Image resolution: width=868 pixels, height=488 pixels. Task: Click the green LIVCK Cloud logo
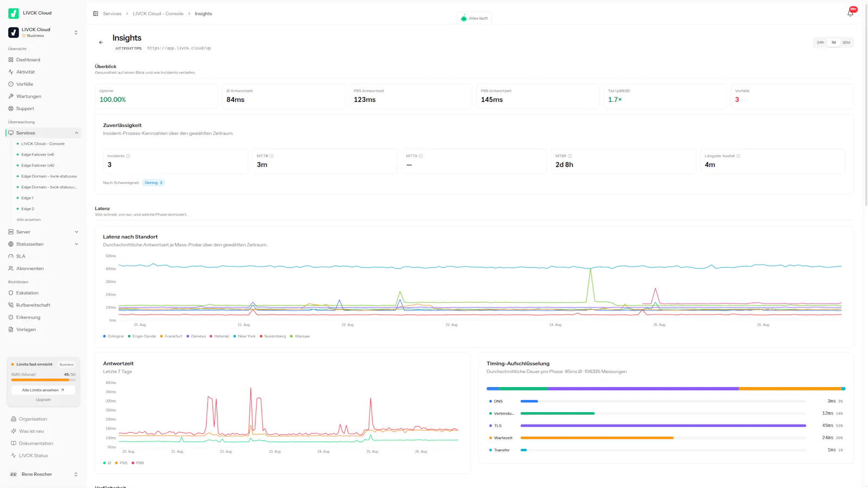pos(14,13)
